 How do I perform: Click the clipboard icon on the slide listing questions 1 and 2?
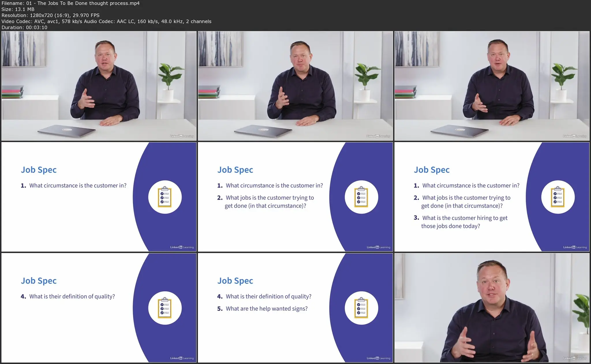pyautogui.click(x=361, y=197)
